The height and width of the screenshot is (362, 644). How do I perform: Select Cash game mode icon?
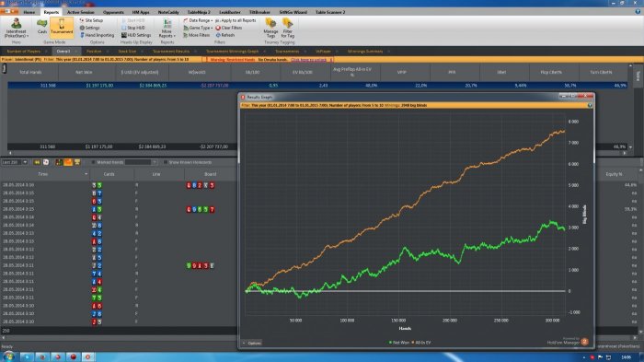42,27
